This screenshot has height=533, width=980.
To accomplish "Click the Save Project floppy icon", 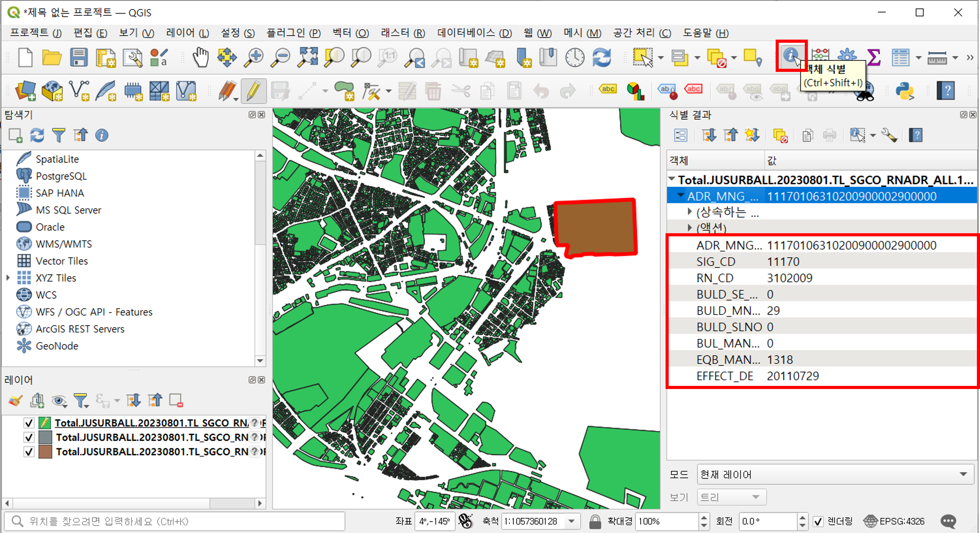I will click(79, 57).
